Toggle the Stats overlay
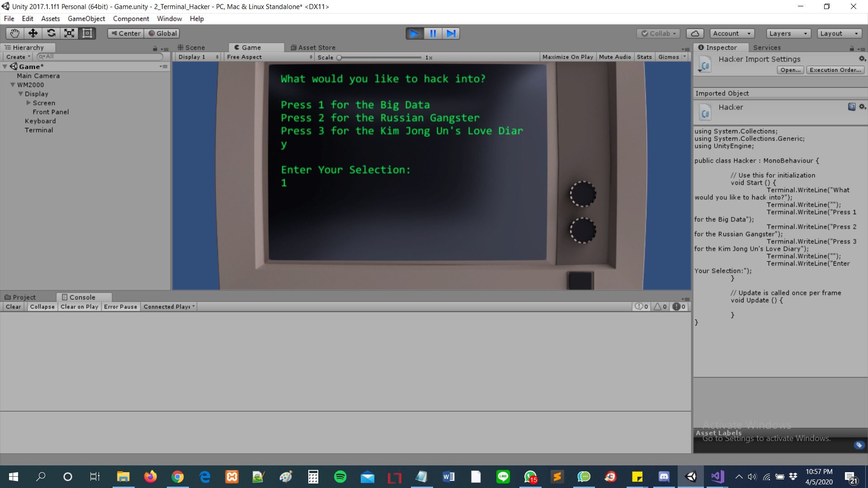Image resolution: width=868 pixels, height=488 pixels. [x=644, y=56]
